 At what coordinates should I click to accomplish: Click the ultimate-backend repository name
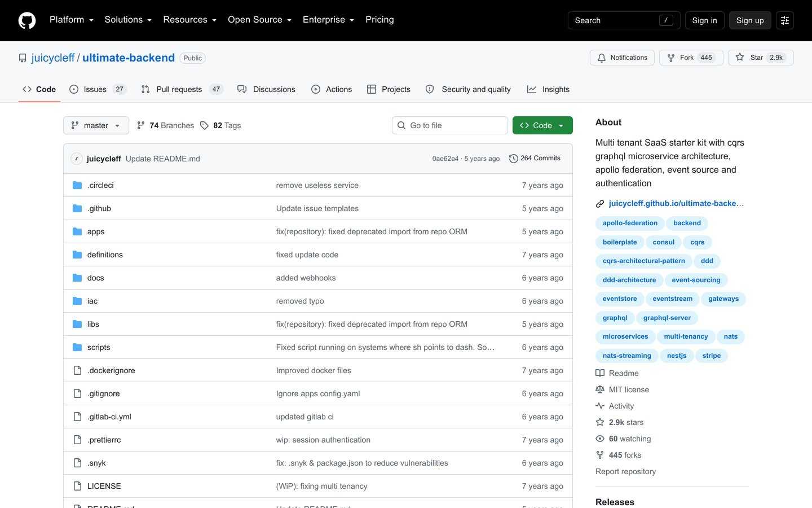pos(129,58)
